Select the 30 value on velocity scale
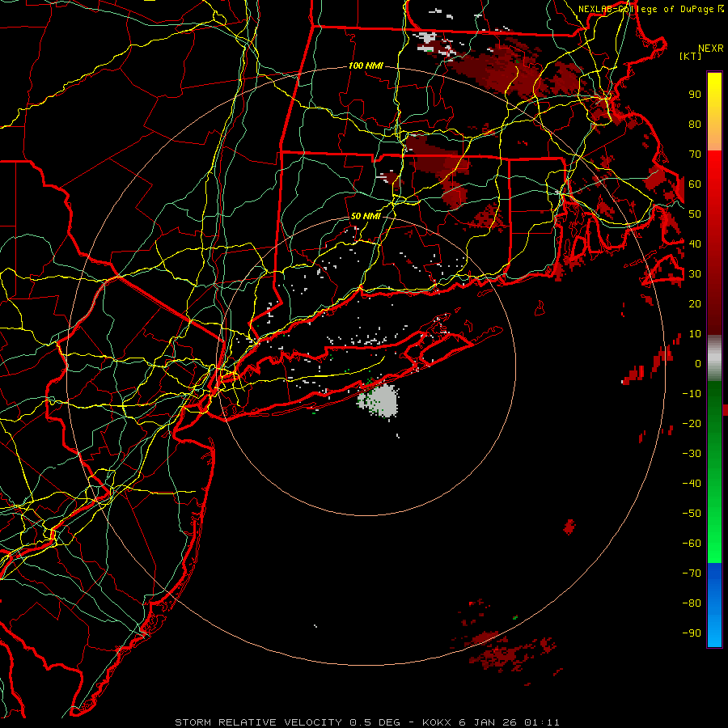Screen dimensions: 728x728 (695, 274)
